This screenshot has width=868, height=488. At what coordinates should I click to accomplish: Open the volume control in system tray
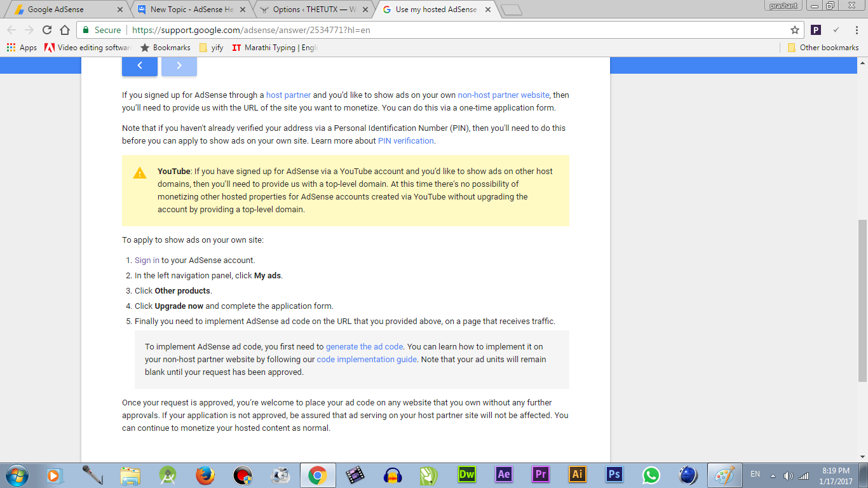click(789, 475)
